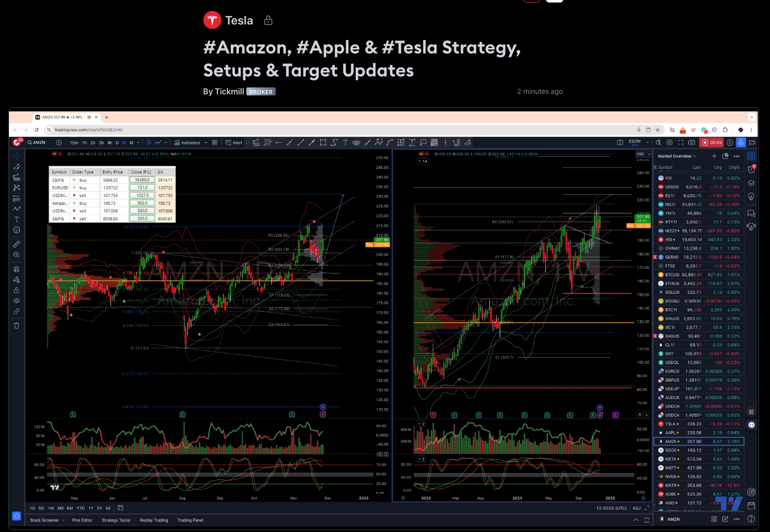Screen dimensions: 770x532
Task: Open the Indicators menu
Action: pyautogui.click(x=187, y=142)
